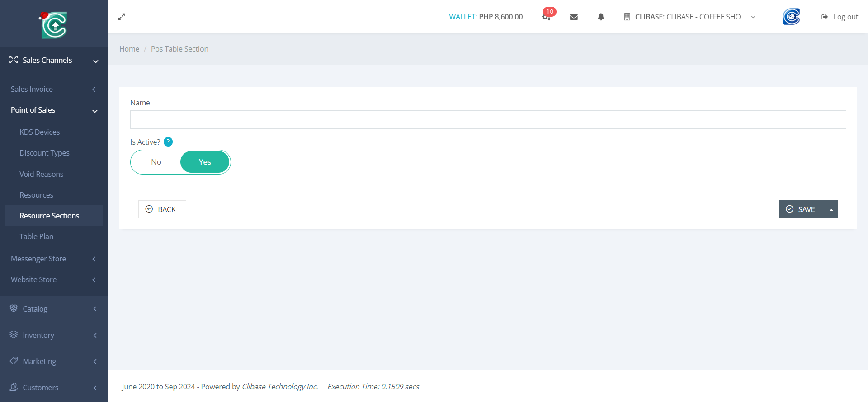Click the SAVE button
This screenshot has height=402, width=868.
tap(801, 209)
